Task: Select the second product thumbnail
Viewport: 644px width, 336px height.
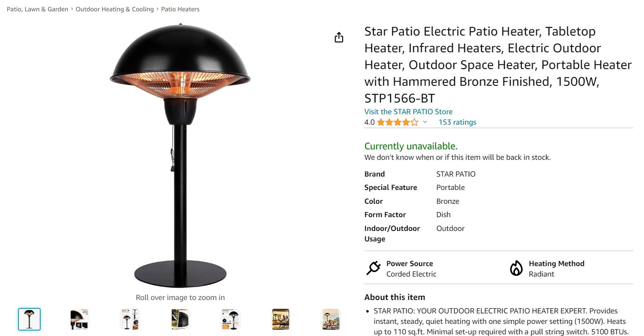Action: coord(80,319)
